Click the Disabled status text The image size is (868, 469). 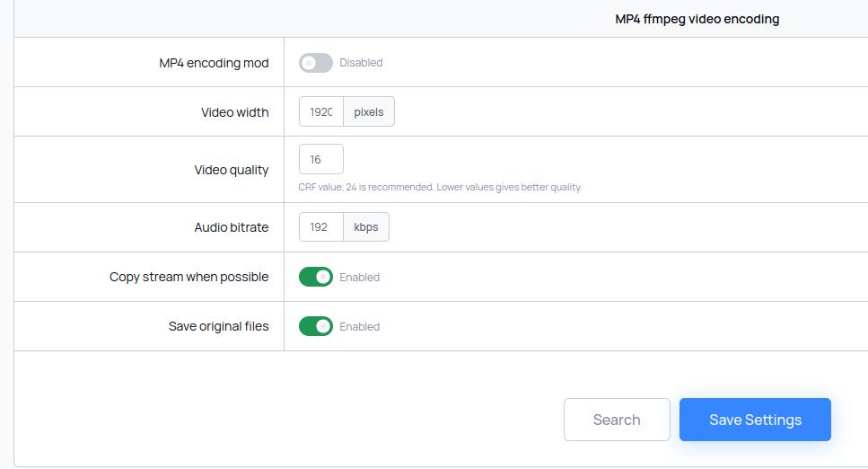(x=361, y=63)
